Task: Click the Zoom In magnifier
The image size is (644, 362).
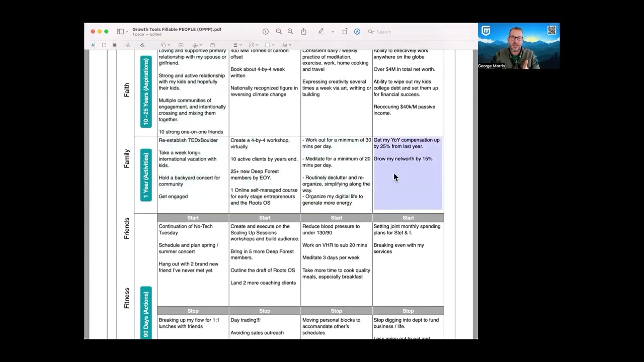Action: point(290,32)
